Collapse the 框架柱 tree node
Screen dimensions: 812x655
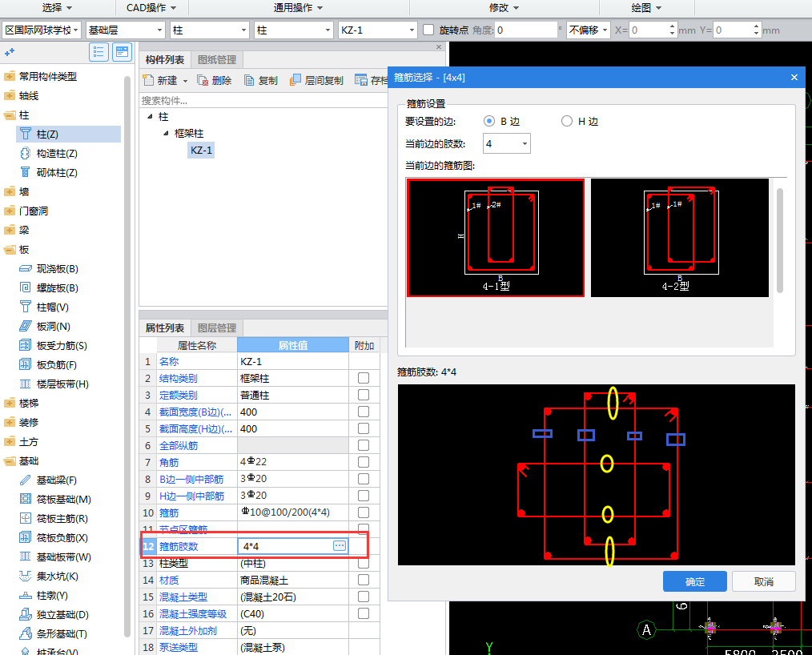[166, 134]
